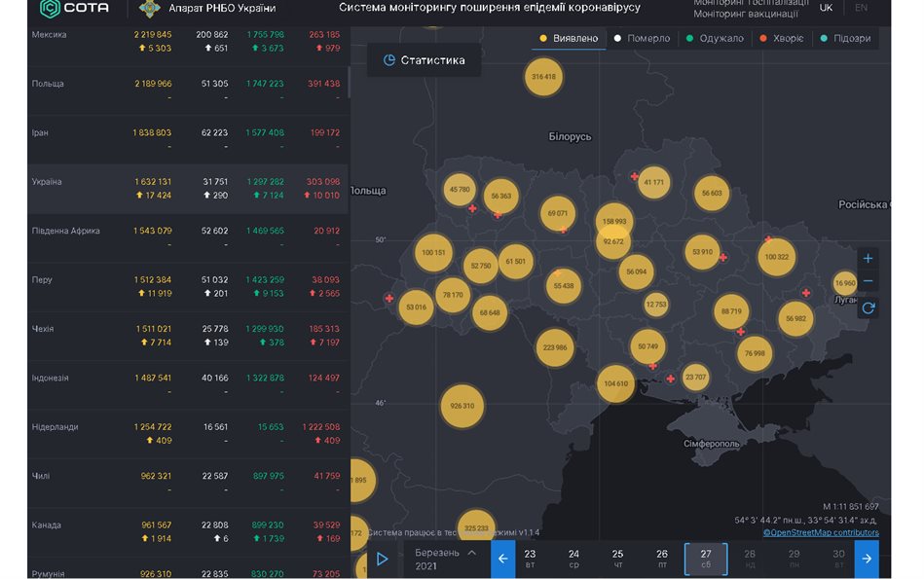Select the Чилі row in country list
Viewport: 924px width, 579px height.
[187, 483]
